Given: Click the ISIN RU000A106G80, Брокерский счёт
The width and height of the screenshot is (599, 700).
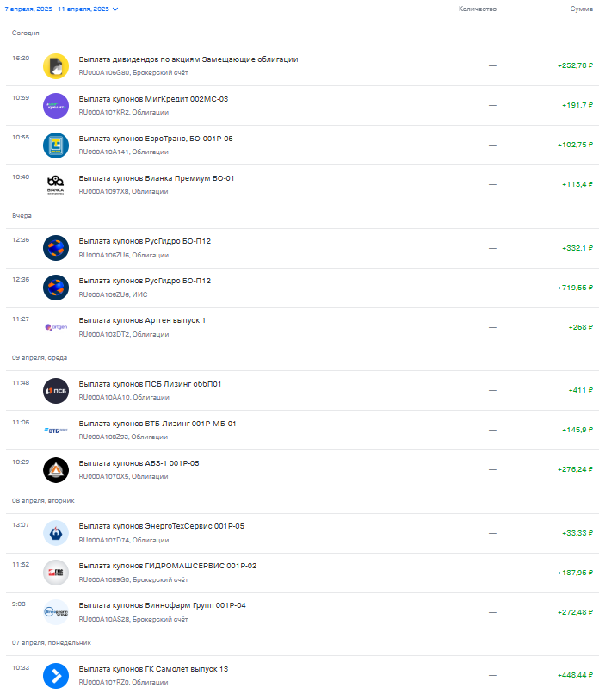Looking at the screenshot, I should (133, 73).
